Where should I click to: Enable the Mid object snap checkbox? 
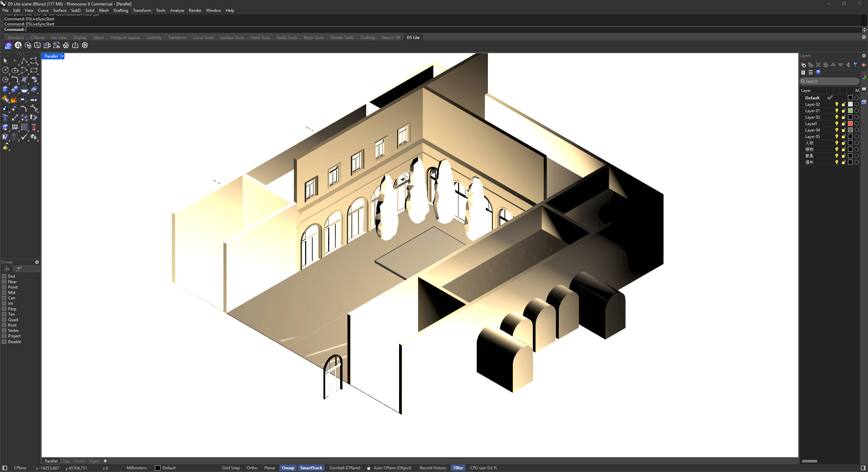click(x=4, y=293)
